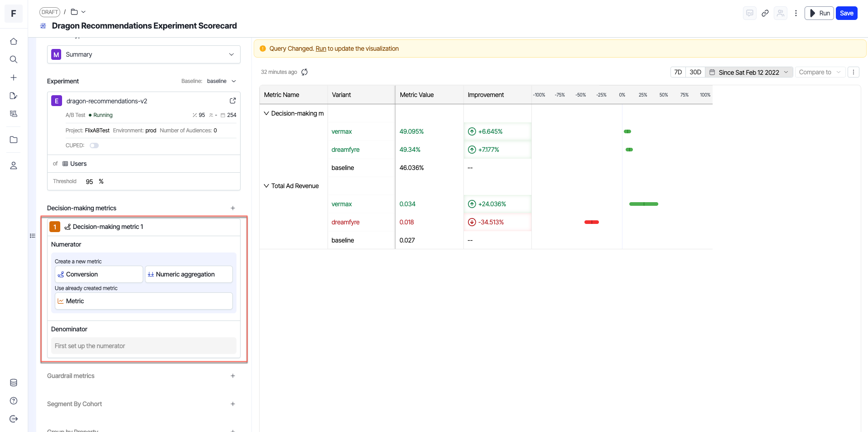Choose Numeric aggregation as new metric

[188, 274]
